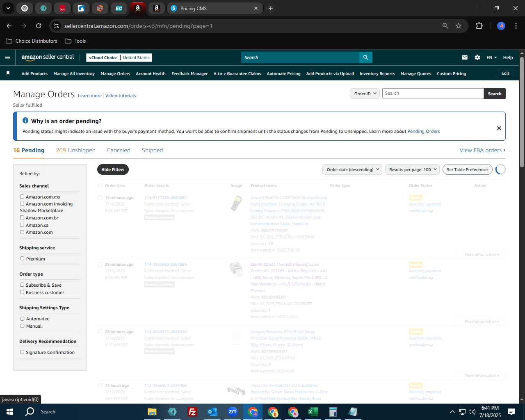
Task: Open the Seller Central hamburger menu
Action: [7, 57]
